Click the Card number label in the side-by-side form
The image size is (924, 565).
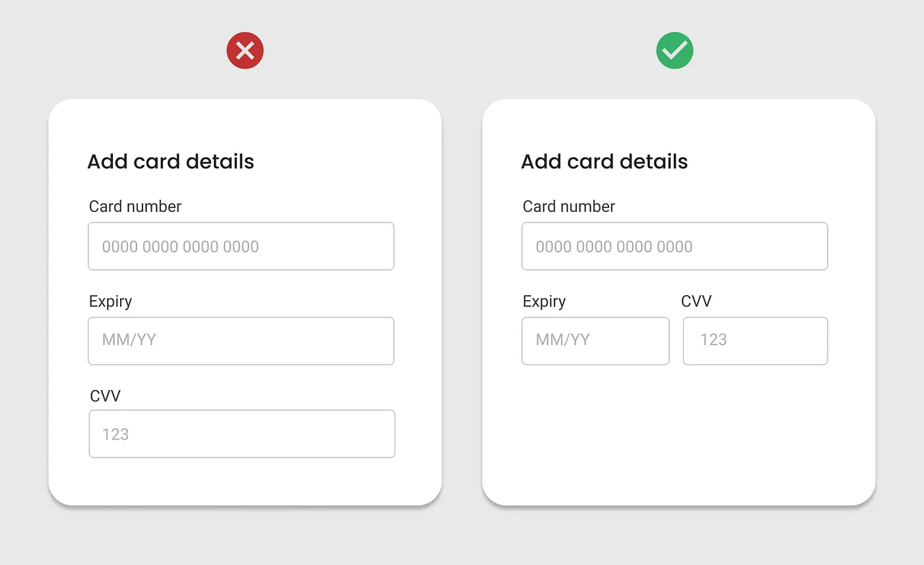(569, 207)
